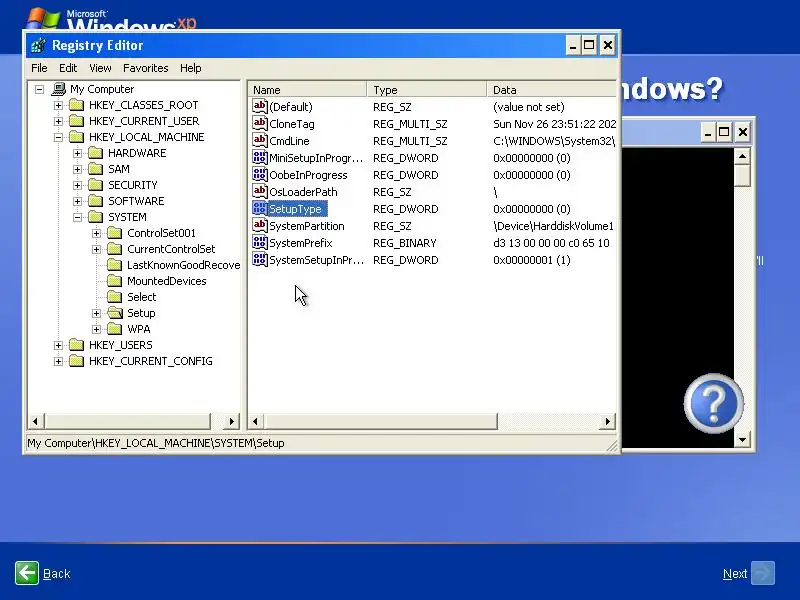Select the HKEY_CURRENT_USER folder icon
This screenshot has width=800, height=600.
click(x=77, y=121)
